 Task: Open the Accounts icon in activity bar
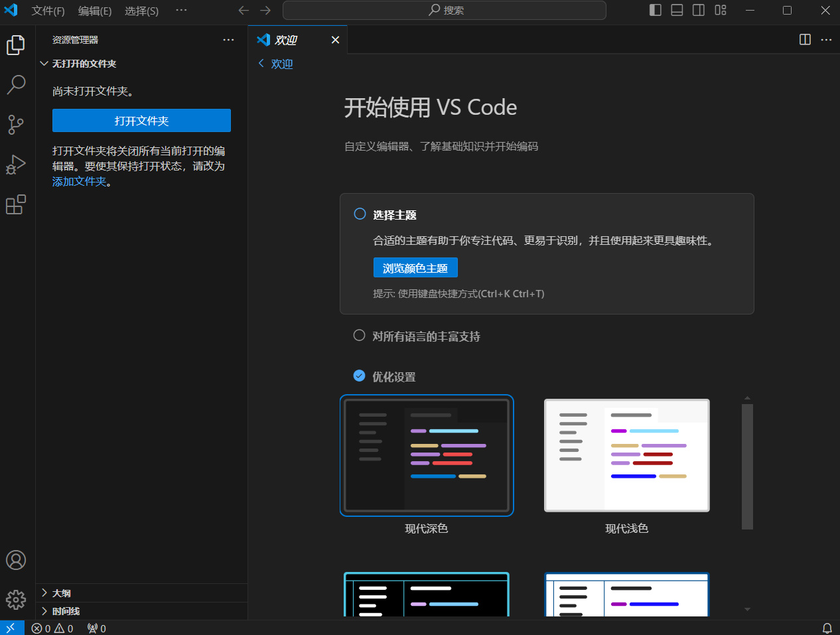click(16, 560)
